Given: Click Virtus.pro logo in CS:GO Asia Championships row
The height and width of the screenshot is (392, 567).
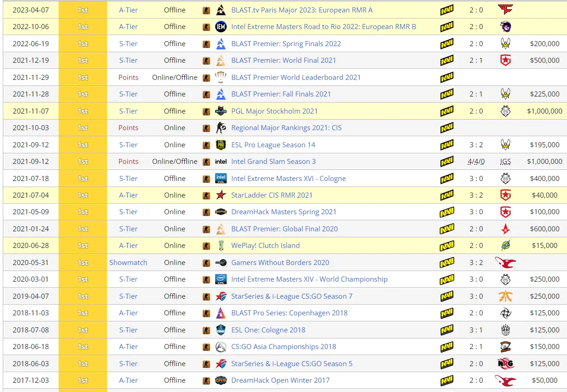Looking at the screenshot, I should pos(506,347).
